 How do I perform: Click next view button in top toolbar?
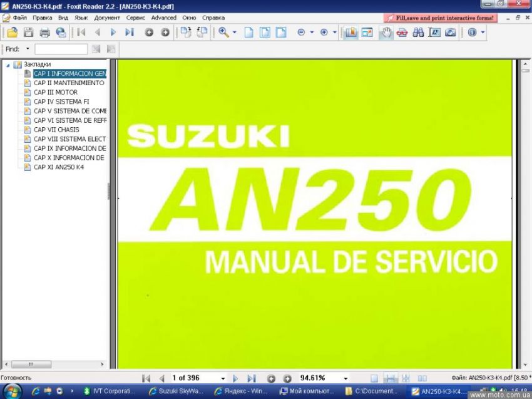(x=165, y=33)
